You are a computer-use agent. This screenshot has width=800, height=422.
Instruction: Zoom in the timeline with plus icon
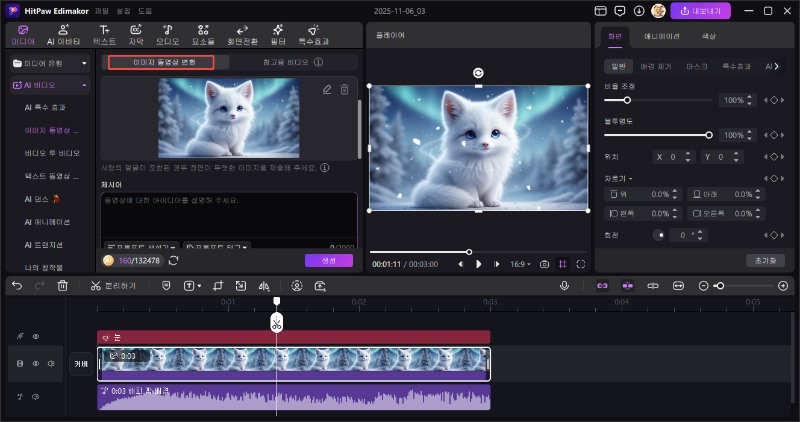[783, 286]
